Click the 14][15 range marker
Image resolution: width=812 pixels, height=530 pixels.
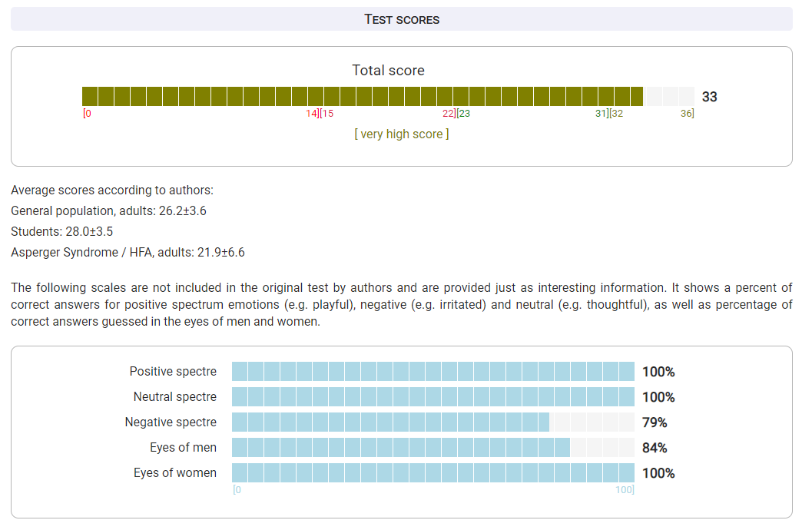(x=320, y=114)
